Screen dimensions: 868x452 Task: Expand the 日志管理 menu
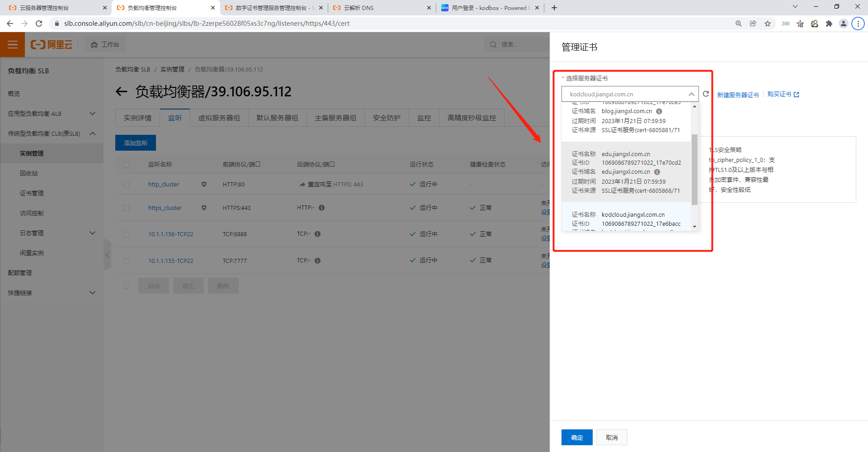tap(92, 233)
